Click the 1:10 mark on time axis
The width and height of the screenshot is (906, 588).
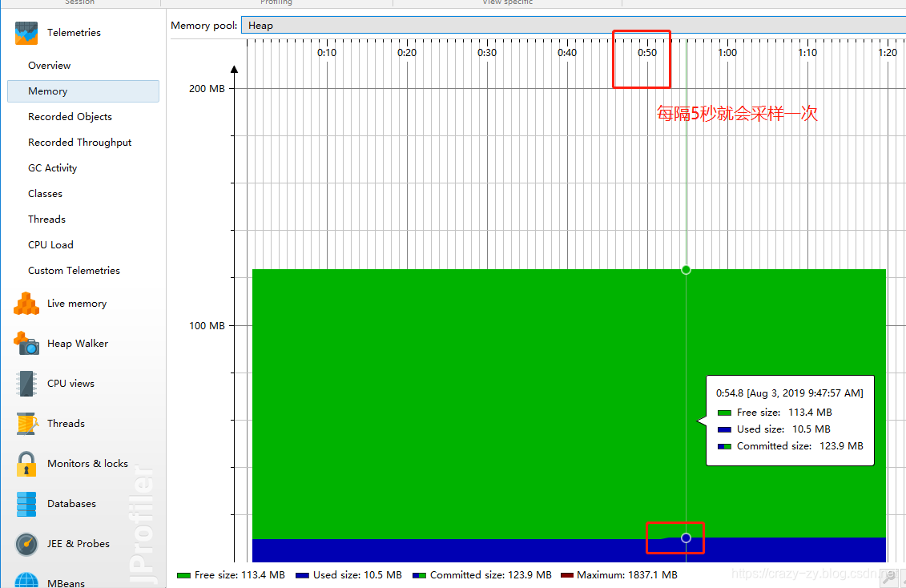807,53
